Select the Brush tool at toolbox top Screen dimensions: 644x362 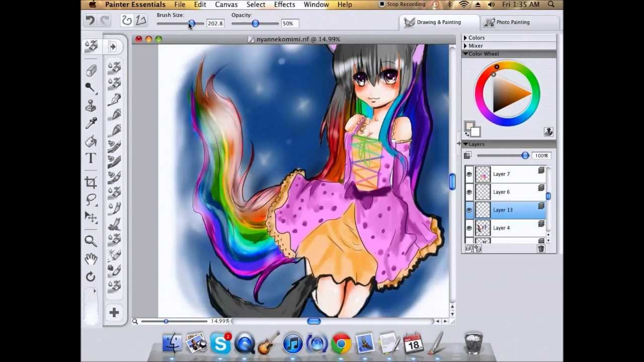point(91,46)
